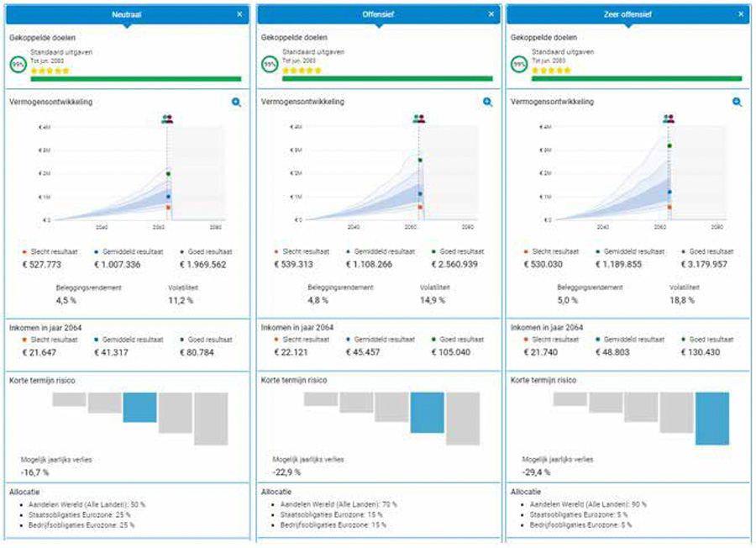Select the Offensief header tab
Viewport: 756px width, 548px height.
click(378, 14)
